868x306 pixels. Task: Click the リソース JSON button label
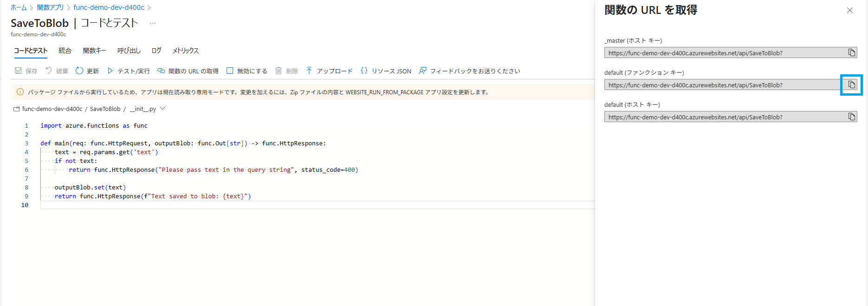(391, 71)
